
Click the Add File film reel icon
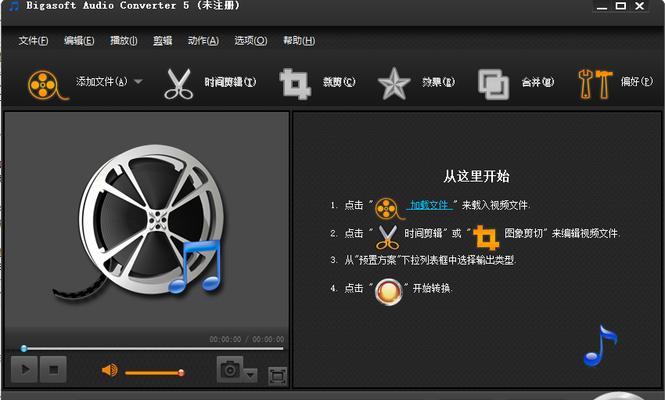click(x=48, y=85)
